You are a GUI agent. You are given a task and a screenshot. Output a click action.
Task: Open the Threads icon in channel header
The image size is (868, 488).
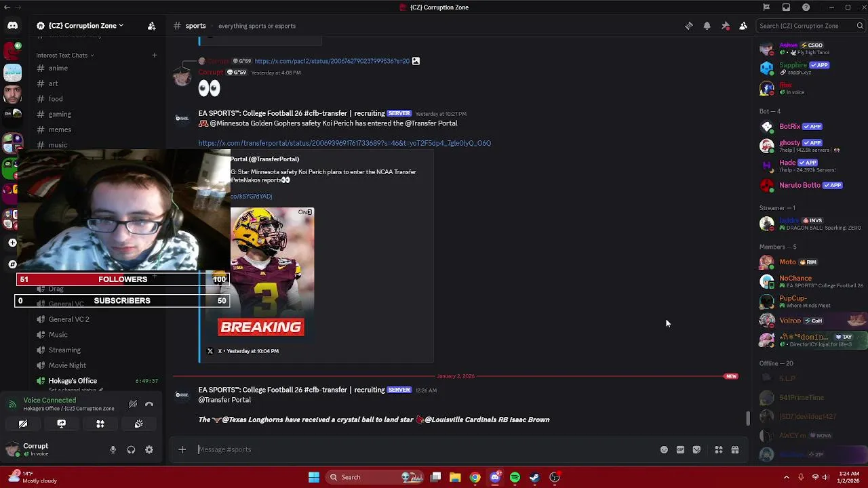(x=688, y=26)
